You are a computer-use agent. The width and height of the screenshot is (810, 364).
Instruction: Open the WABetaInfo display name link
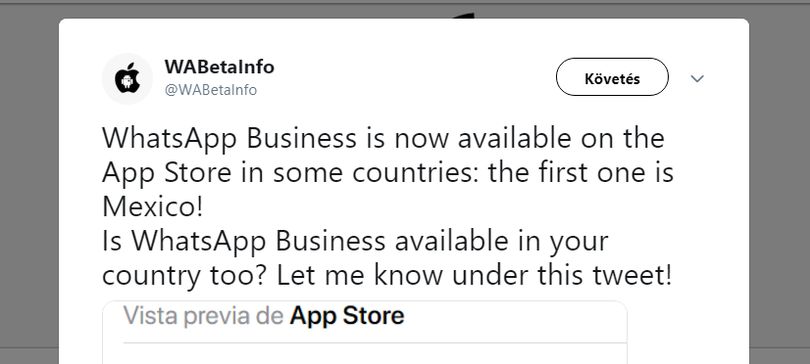click(219, 67)
